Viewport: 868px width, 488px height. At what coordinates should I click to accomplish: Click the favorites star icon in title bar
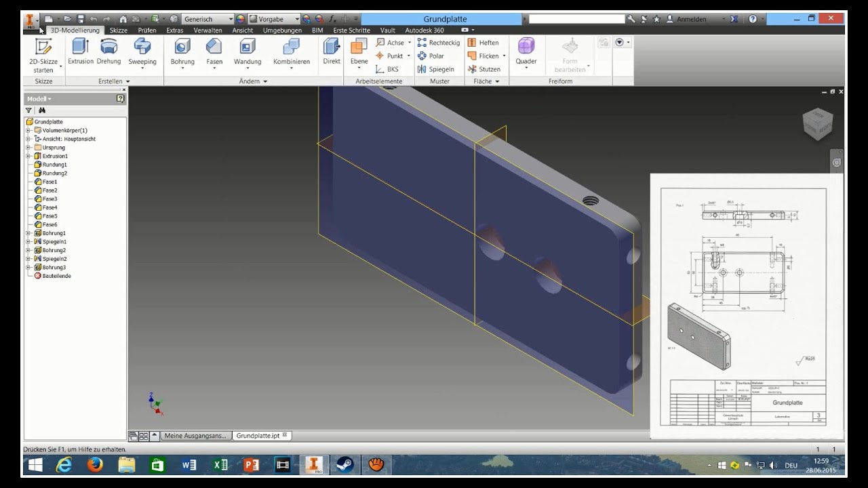[656, 19]
